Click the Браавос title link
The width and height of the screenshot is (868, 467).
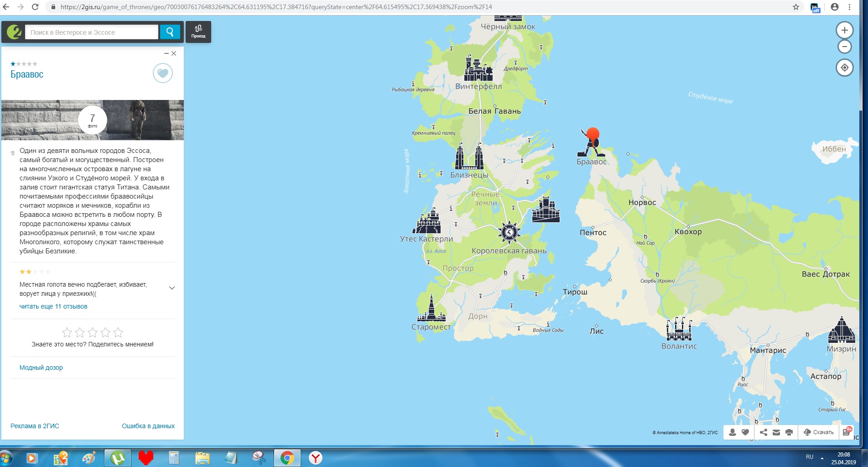tap(27, 74)
